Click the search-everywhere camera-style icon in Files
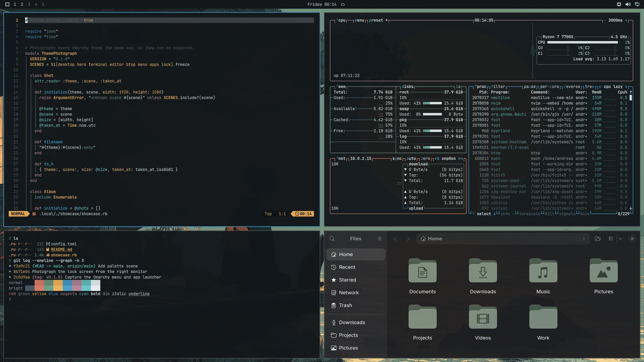The height and width of the screenshot is (362, 644). [x=598, y=239]
